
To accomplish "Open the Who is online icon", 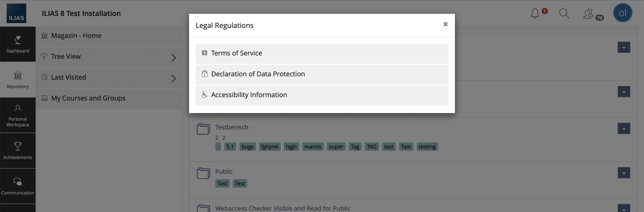I will click(x=588, y=14).
